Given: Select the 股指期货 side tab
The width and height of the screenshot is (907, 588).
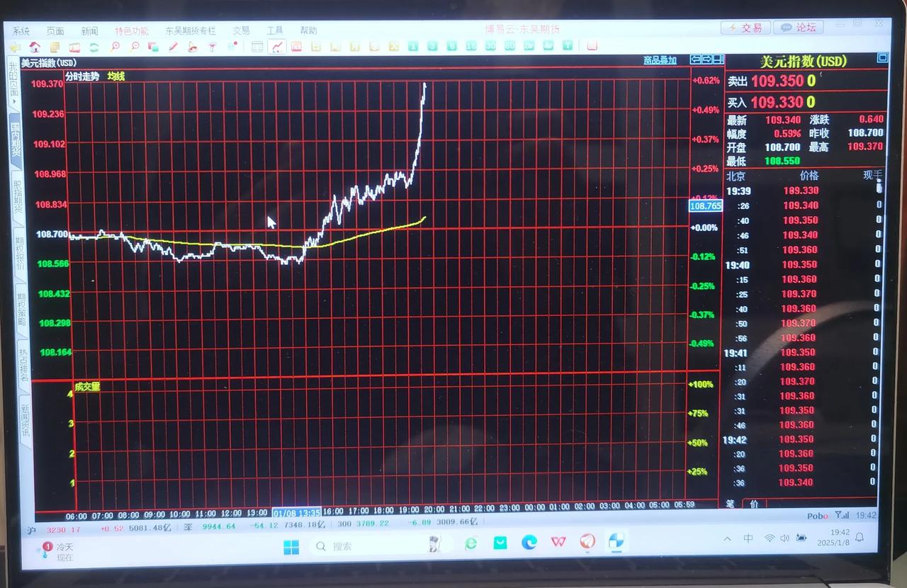Looking at the screenshot, I should click(17, 198).
